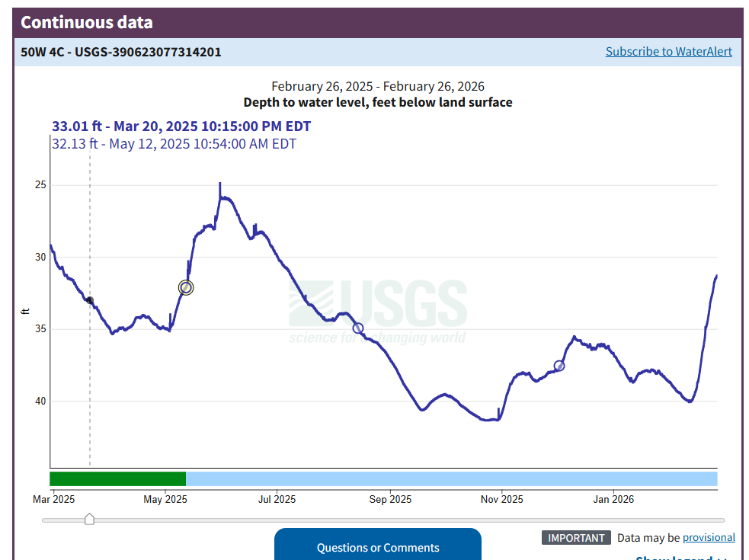Click the Jan 2026 axis label
This screenshot has width=749, height=560.
[x=613, y=500]
